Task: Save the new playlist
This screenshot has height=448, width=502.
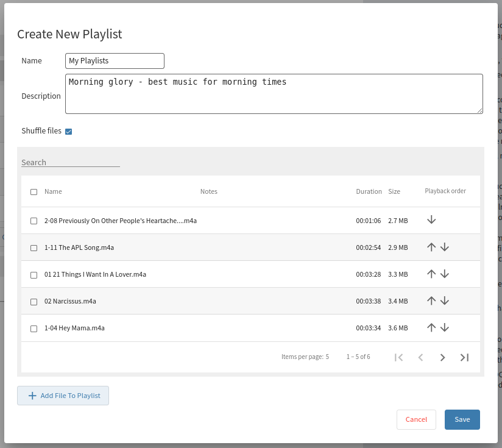Action: coord(462,419)
